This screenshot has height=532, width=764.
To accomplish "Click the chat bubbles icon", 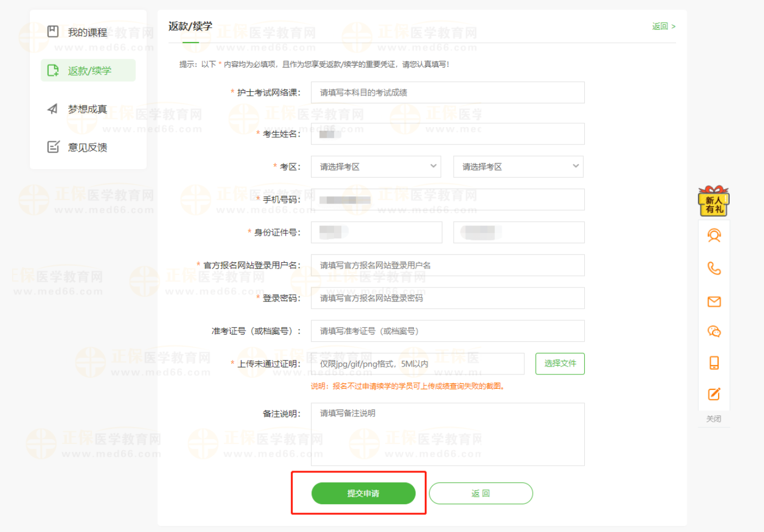I will point(714,332).
